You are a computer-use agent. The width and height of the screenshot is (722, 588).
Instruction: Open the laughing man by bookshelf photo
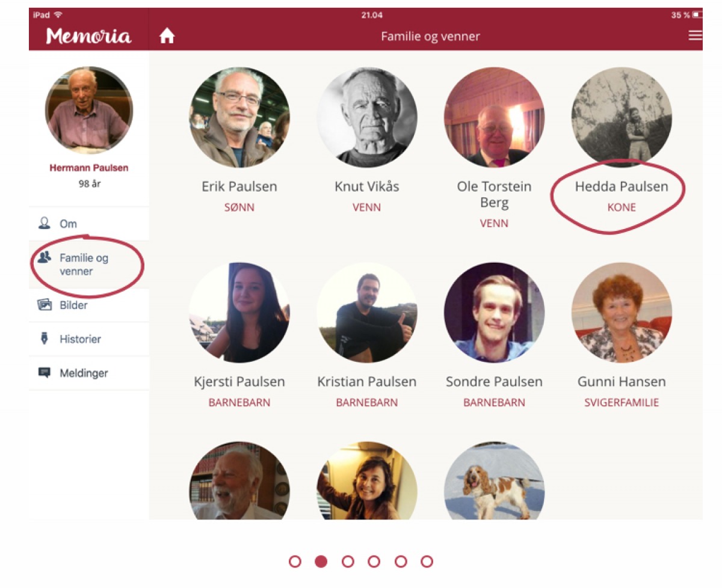pos(239,481)
